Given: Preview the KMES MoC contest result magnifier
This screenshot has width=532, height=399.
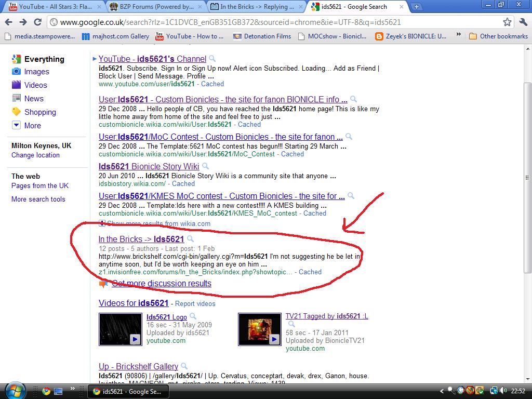Looking at the screenshot, I should coord(351,195).
